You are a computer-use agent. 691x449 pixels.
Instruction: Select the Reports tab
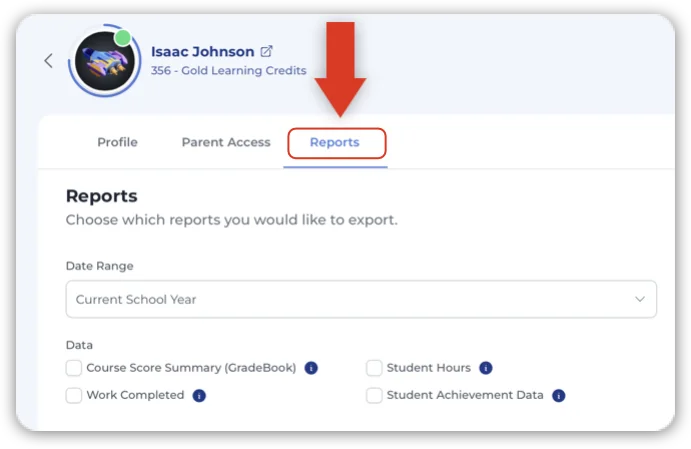(335, 143)
